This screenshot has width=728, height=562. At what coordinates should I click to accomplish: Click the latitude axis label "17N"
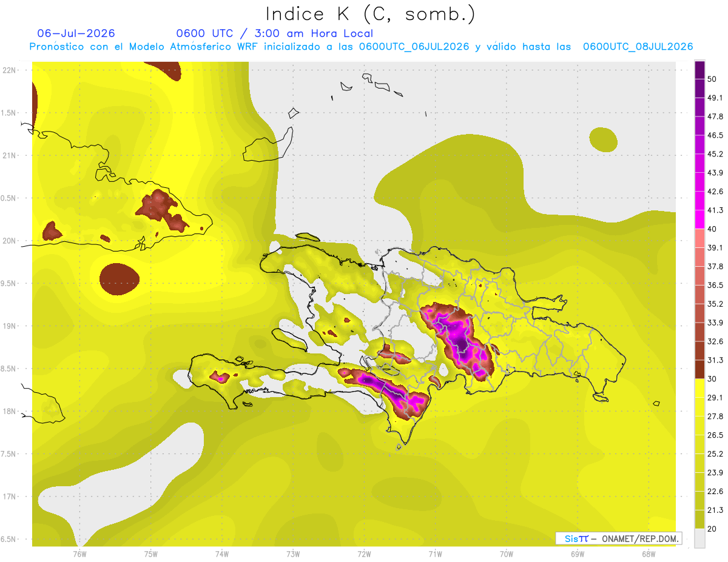tap(9, 497)
